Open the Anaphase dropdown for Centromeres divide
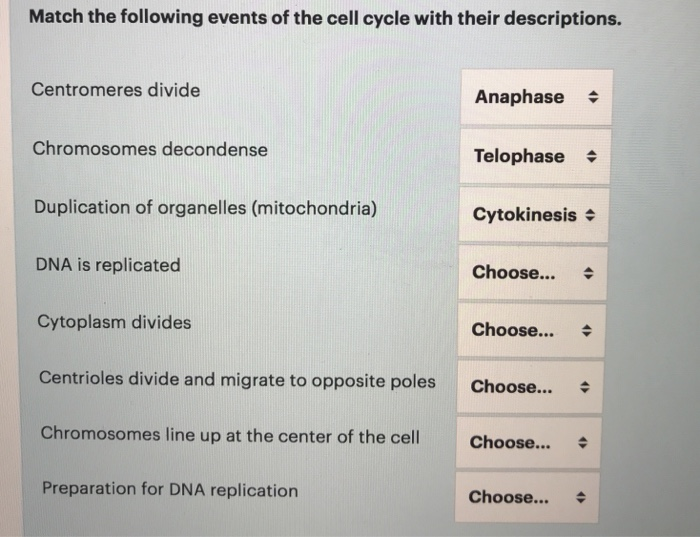700x537 pixels. click(x=537, y=97)
